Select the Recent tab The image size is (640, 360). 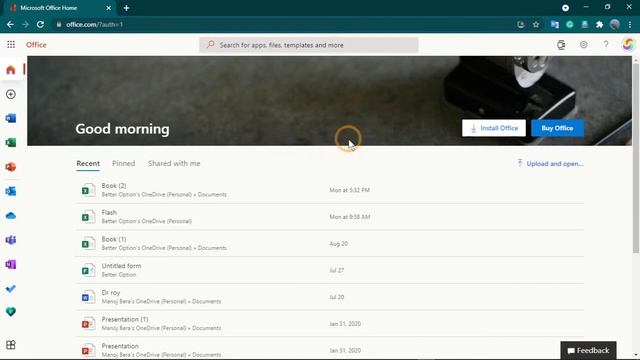pyautogui.click(x=88, y=164)
